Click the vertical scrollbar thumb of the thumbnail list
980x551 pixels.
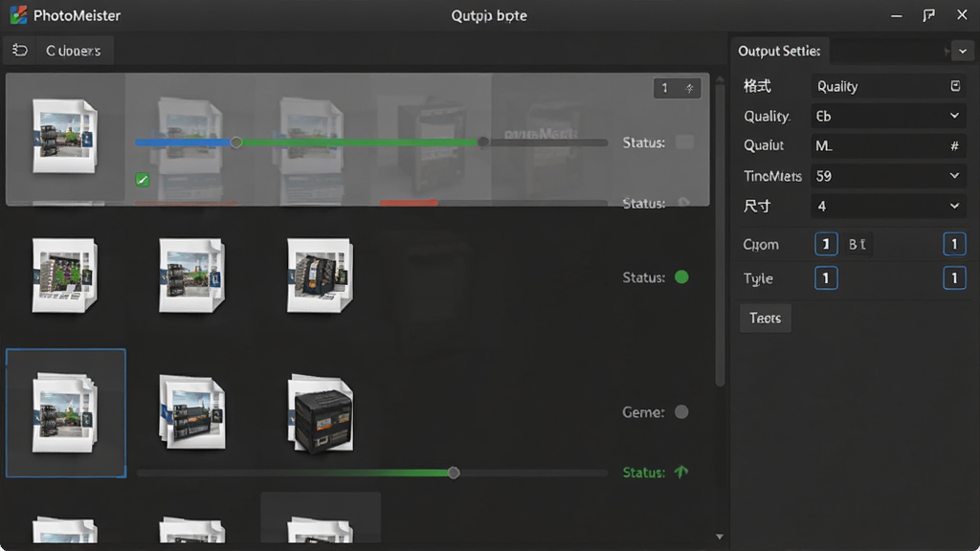tap(720, 234)
